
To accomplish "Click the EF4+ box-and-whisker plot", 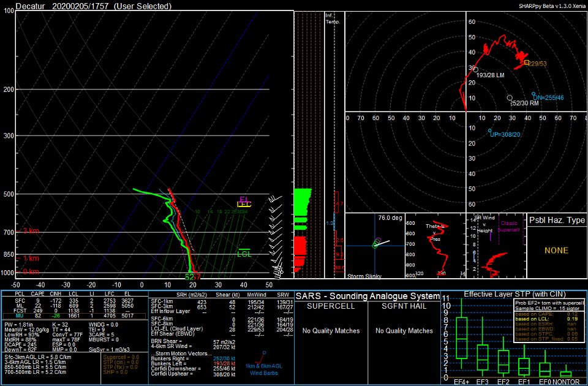I will pyautogui.click(x=461, y=335).
